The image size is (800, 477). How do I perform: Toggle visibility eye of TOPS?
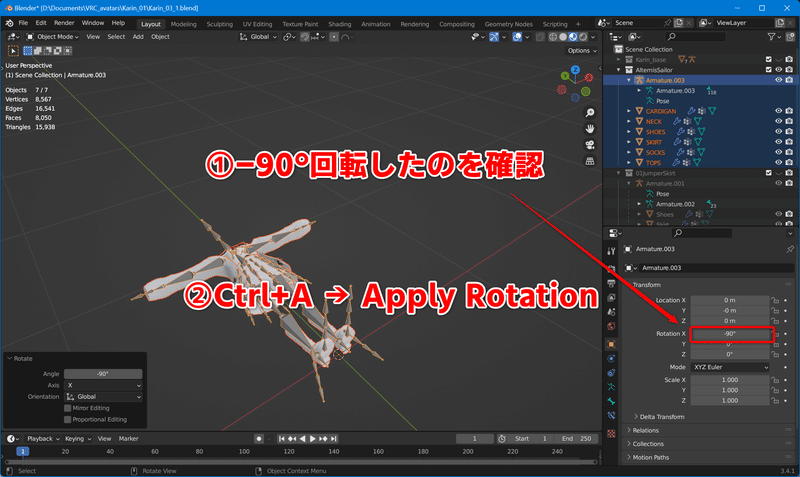779,162
